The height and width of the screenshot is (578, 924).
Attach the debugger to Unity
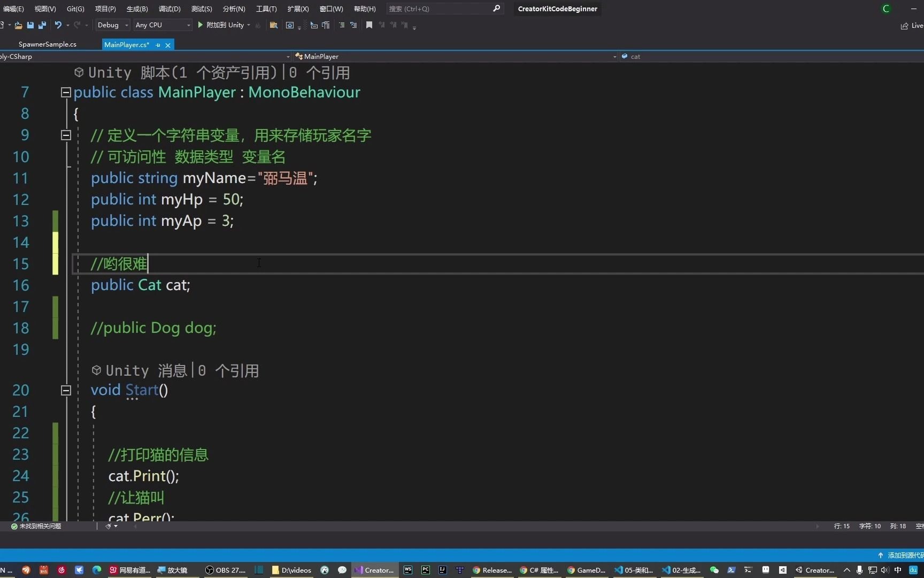click(x=224, y=25)
